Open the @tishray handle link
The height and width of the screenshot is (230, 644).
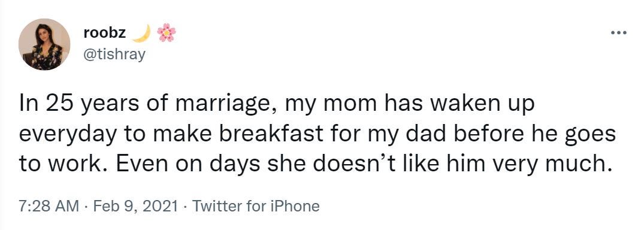pyautogui.click(x=114, y=54)
